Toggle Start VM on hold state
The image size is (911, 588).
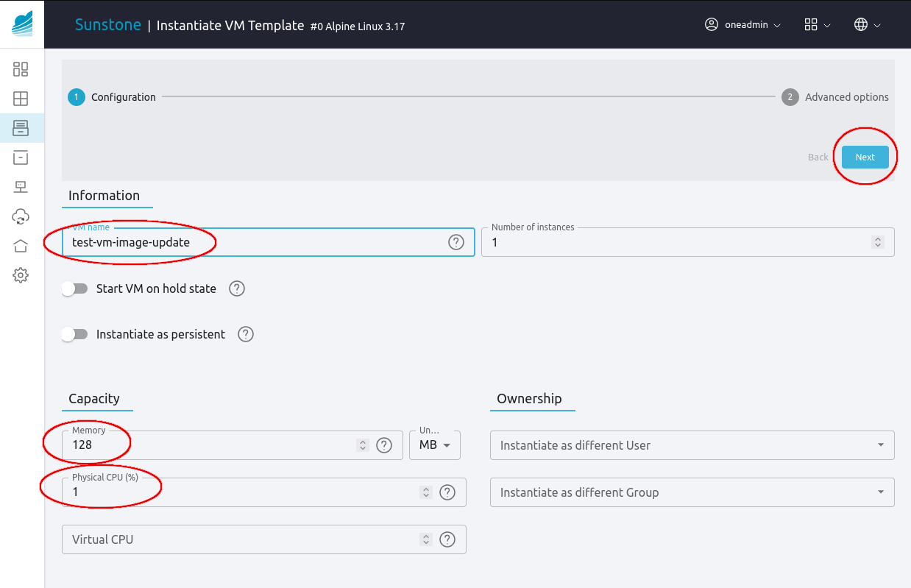(x=74, y=288)
